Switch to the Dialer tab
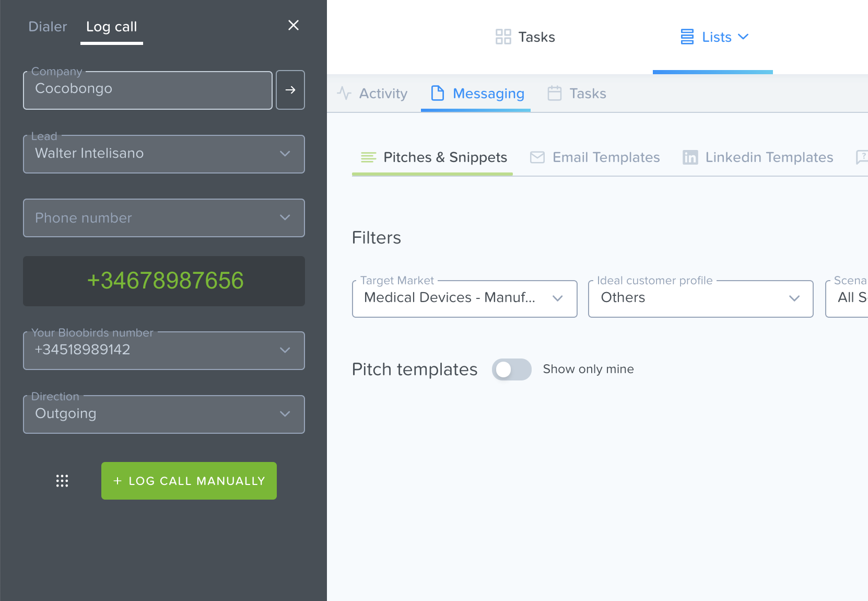 (x=48, y=27)
